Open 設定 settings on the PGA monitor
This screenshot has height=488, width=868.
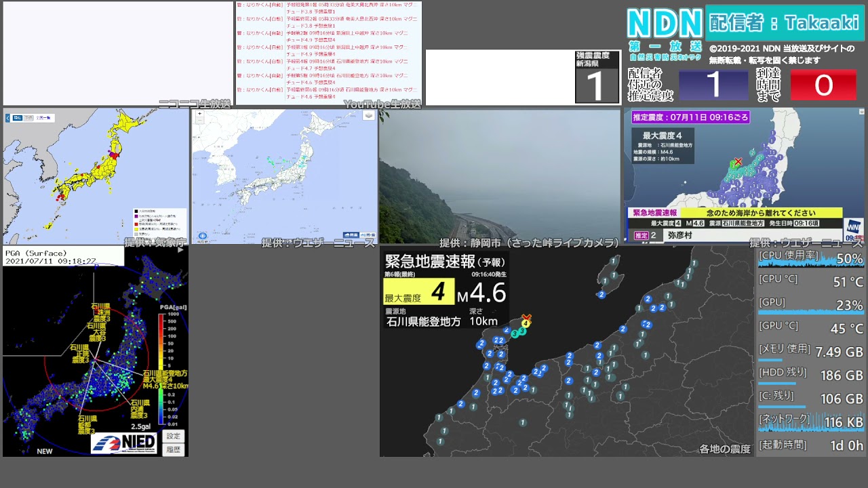point(174,436)
